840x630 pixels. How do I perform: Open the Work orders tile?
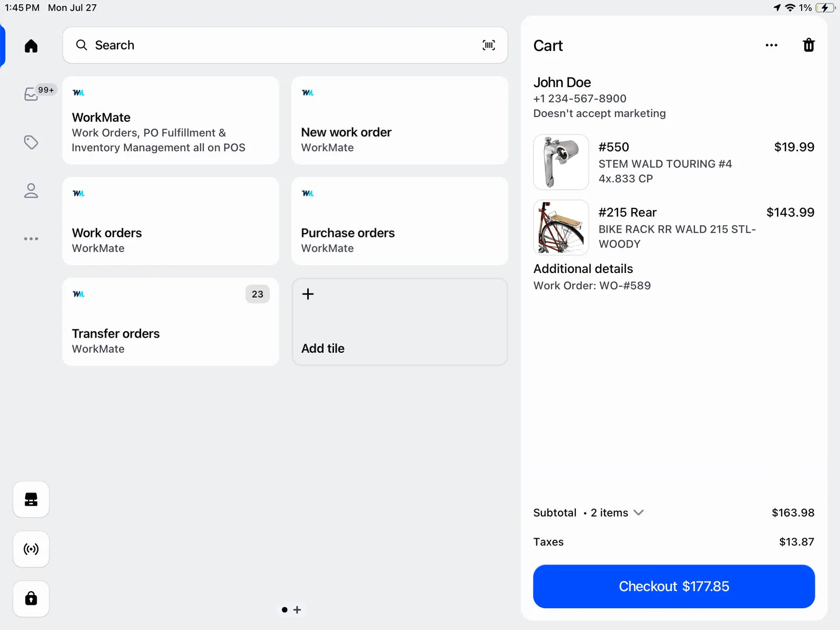coord(171,221)
